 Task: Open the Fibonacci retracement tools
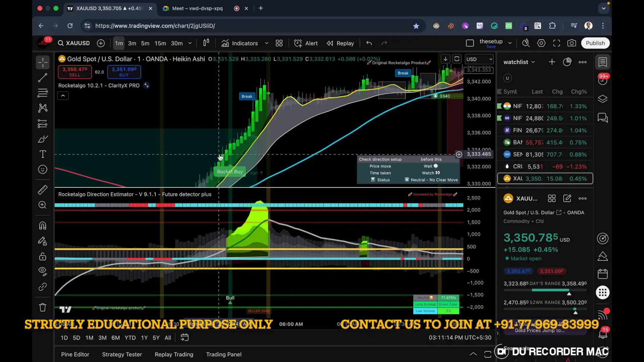click(x=43, y=93)
